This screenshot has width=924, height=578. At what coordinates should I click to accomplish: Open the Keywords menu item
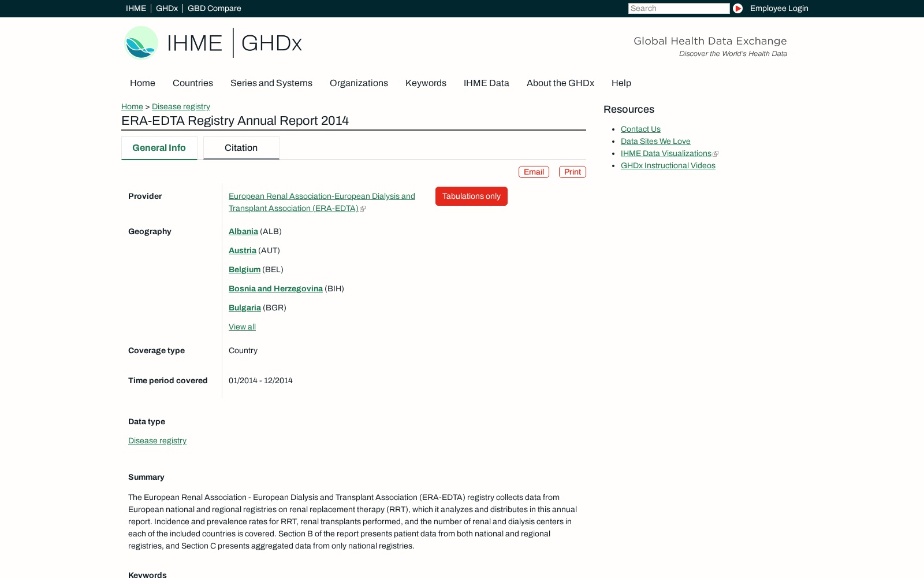[426, 83]
